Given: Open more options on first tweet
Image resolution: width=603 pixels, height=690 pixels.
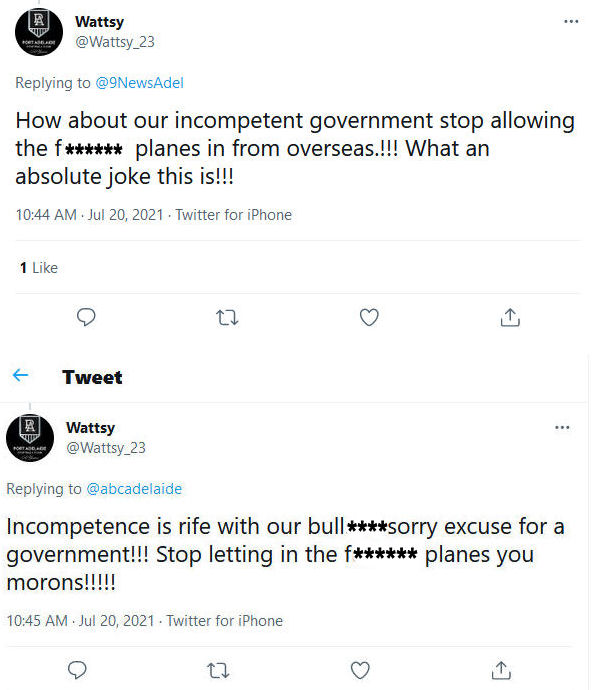Looking at the screenshot, I should coord(570,22).
